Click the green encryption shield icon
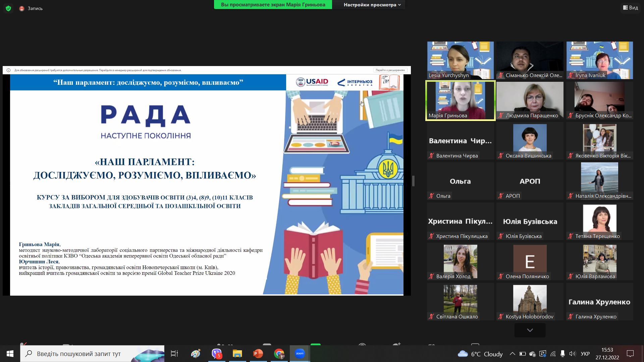Image resolution: width=644 pixels, height=362 pixels. tap(8, 8)
